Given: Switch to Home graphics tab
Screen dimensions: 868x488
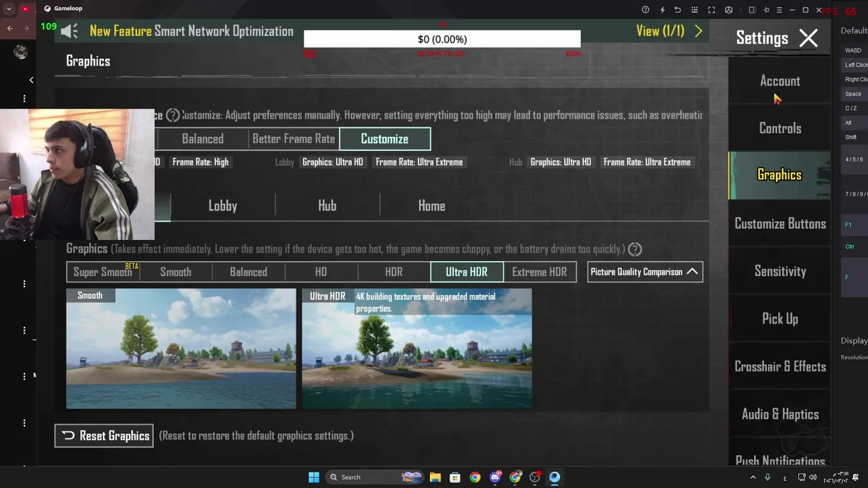Looking at the screenshot, I should click(x=432, y=206).
